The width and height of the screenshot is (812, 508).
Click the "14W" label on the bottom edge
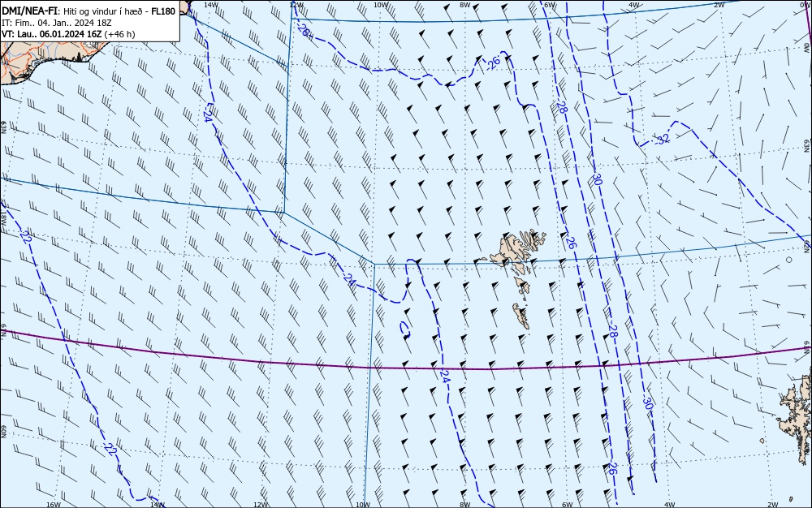tap(158, 505)
